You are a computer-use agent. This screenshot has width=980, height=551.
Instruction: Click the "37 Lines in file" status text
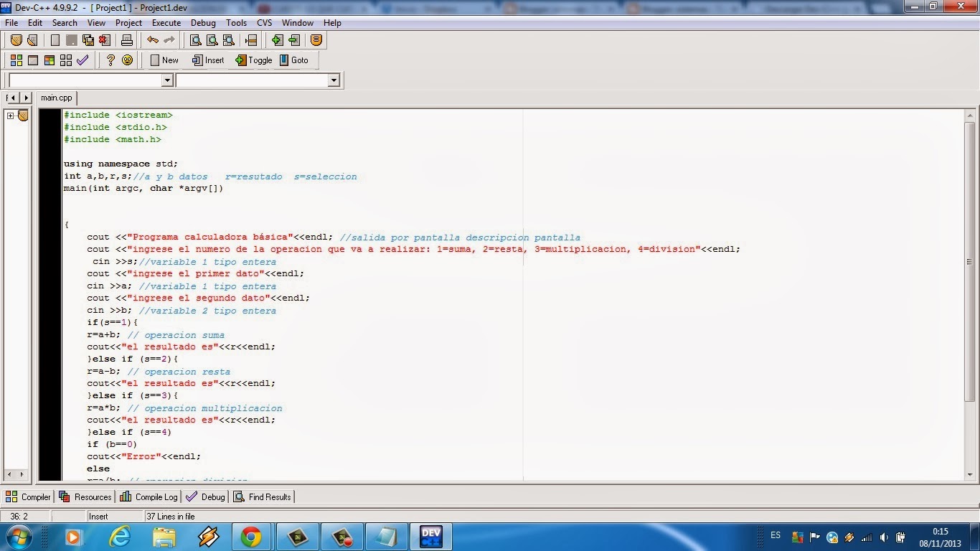(171, 517)
